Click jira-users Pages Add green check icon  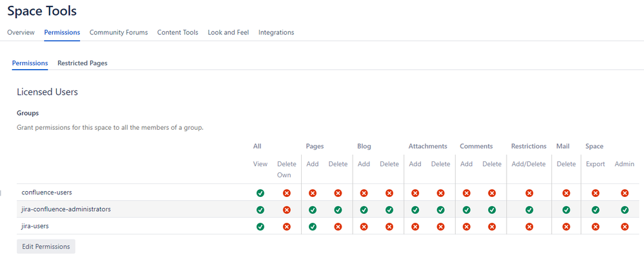(x=313, y=227)
